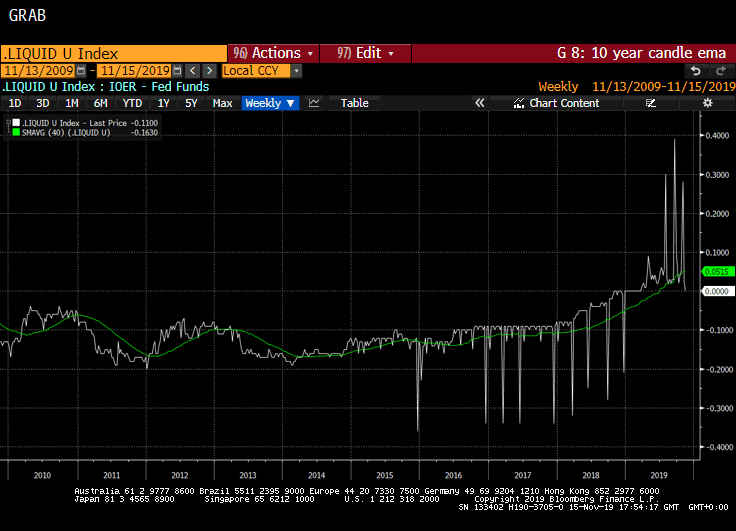The height and width of the screenshot is (531, 736).
Task: Open the Weekly periodicity dropdown
Action: [x=270, y=103]
